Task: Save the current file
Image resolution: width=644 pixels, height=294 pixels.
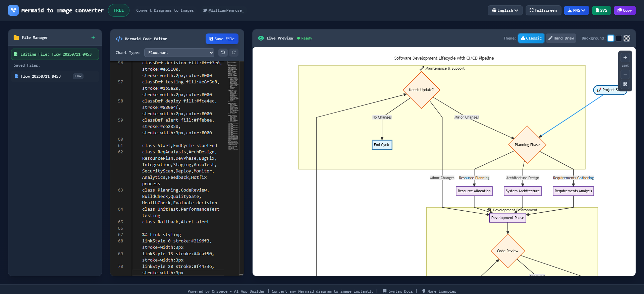Action: (222, 39)
